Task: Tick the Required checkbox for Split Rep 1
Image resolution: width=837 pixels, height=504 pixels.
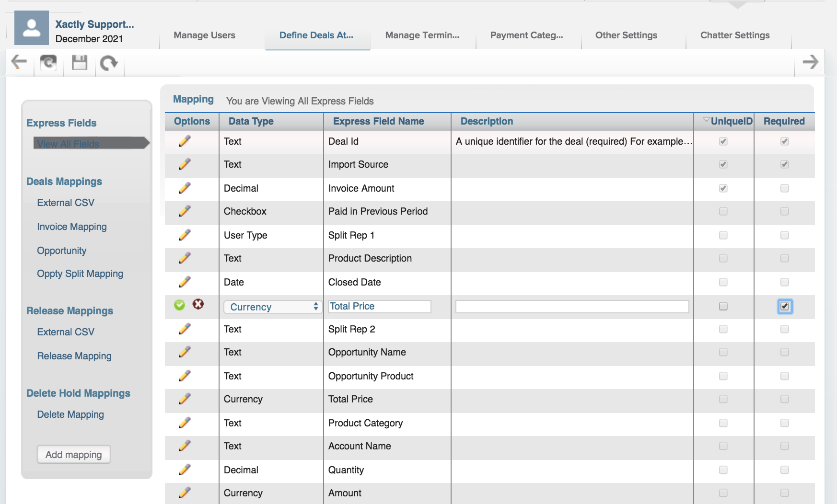Action: tap(785, 235)
